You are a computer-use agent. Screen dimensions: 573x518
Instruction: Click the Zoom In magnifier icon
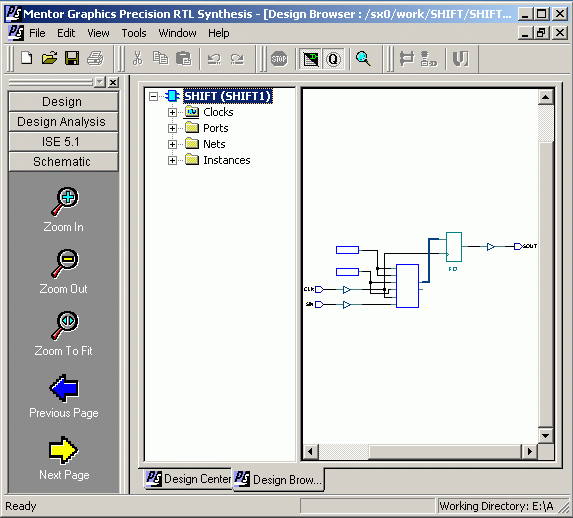(65, 201)
